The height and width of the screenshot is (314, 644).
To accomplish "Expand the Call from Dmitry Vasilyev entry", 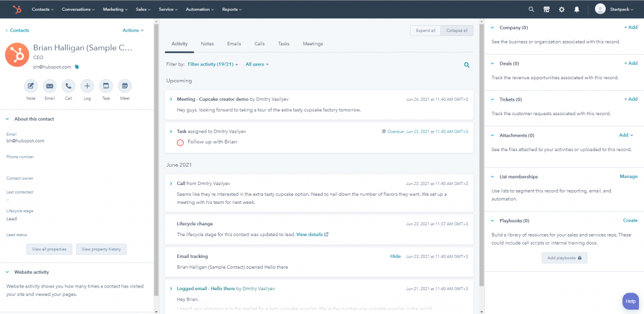I will pyautogui.click(x=171, y=183).
